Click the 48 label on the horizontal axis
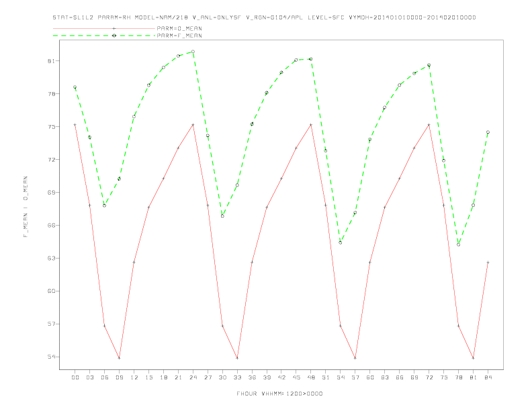The width and height of the screenshot is (532, 411). [x=311, y=377]
